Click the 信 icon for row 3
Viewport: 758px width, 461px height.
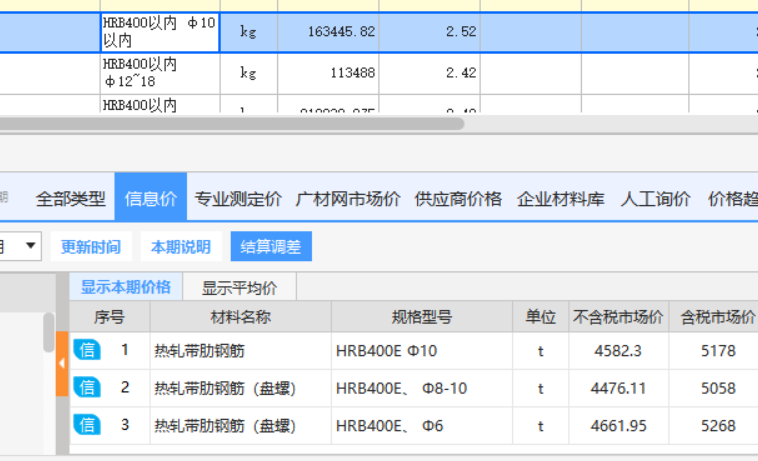[x=87, y=425]
